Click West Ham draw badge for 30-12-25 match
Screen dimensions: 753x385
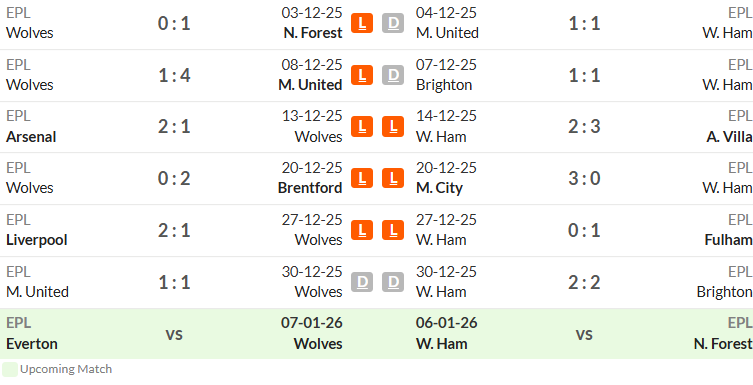pos(393,282)
